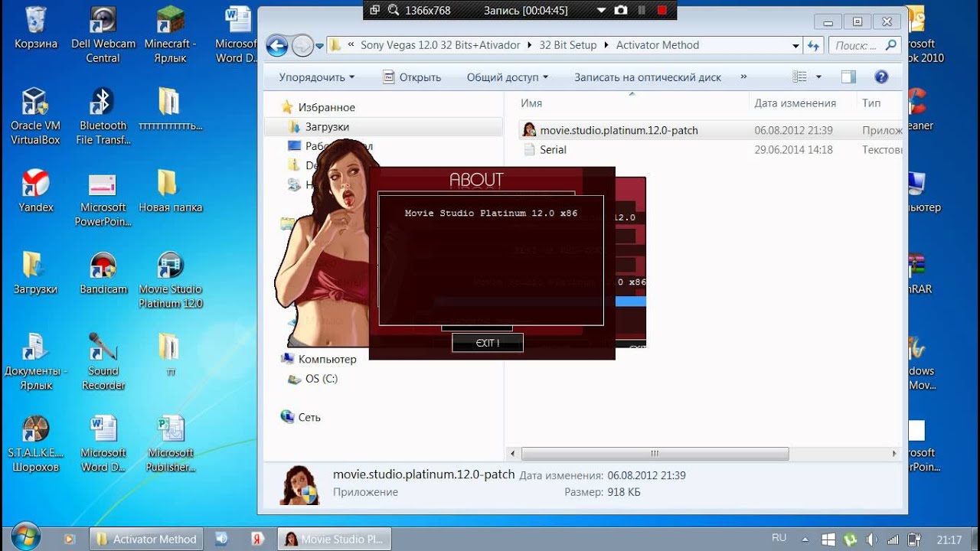Open the Упорядочить dropdown menu

(317, 77)
